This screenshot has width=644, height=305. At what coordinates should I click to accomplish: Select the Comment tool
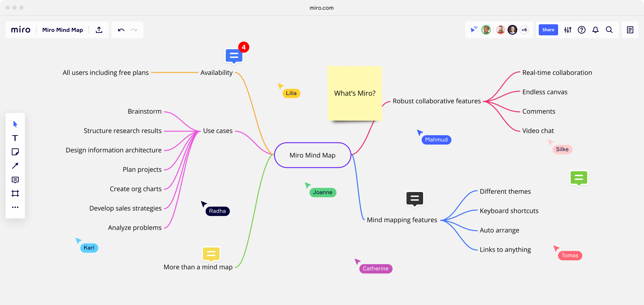coord(15,180)
